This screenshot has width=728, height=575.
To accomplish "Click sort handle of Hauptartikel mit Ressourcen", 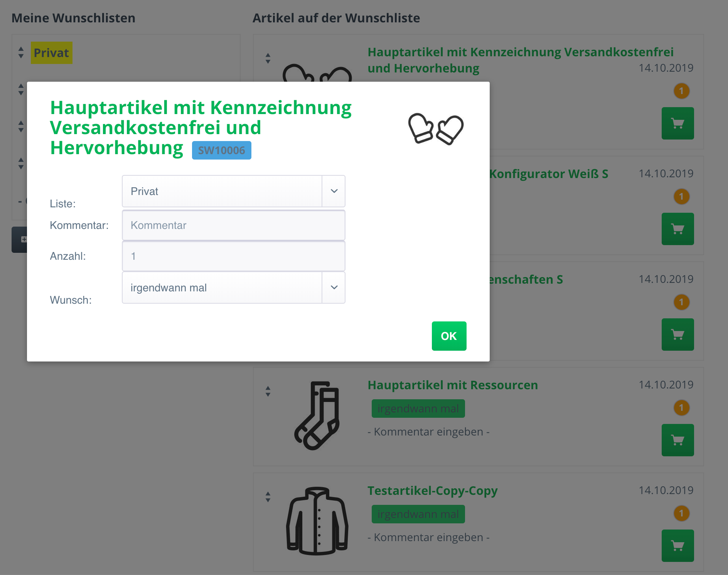I will [x=268, y=392].
